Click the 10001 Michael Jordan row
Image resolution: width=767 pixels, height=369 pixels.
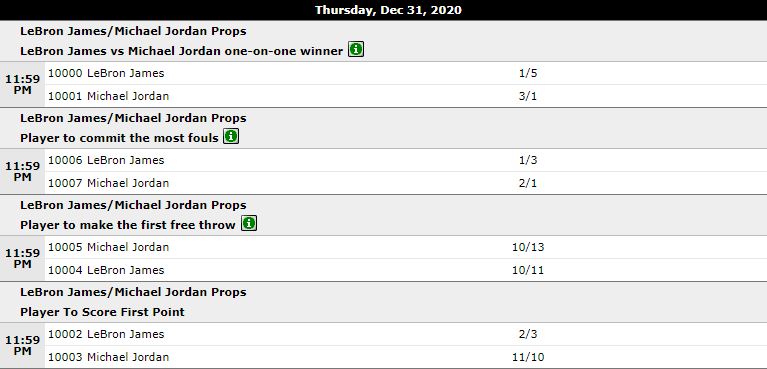click(x=406, y=96)
